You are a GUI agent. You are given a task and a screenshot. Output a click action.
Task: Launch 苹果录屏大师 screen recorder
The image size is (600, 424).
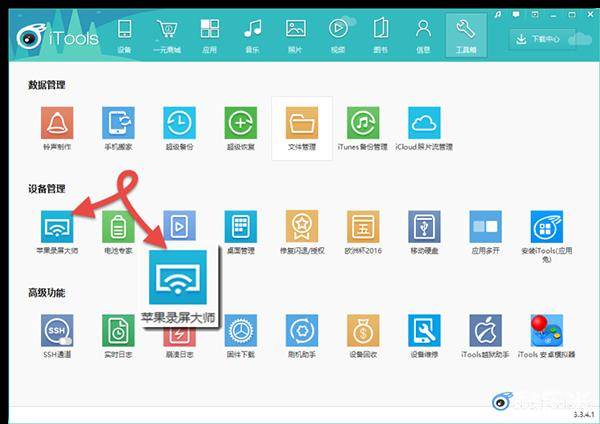click(x=57, y=227)
